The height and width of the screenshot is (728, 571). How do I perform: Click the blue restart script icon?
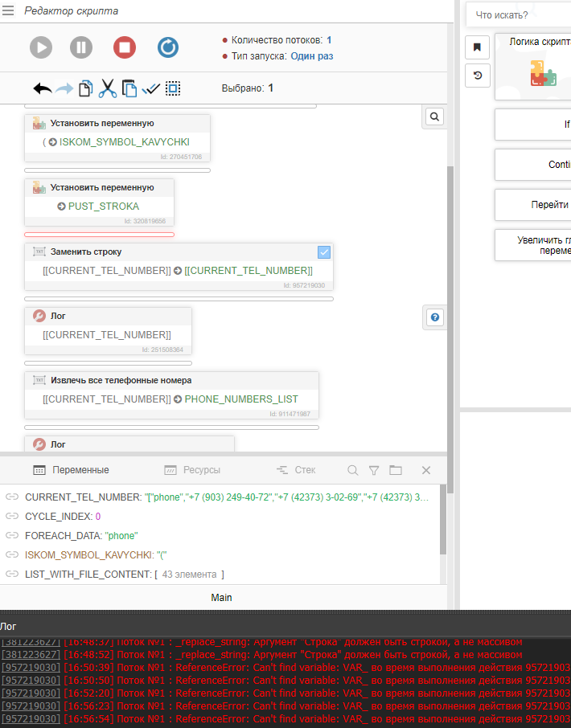pyautogui.click(x=168, y=47)
